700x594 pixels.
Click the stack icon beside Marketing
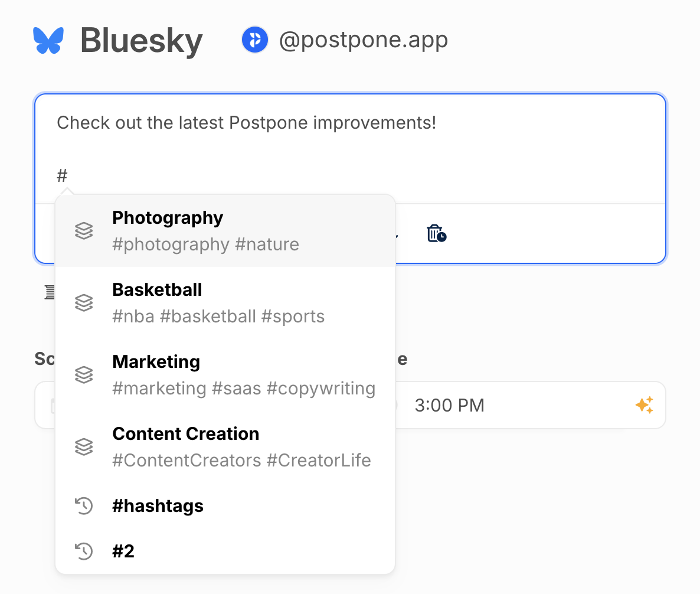click(84, 375)
